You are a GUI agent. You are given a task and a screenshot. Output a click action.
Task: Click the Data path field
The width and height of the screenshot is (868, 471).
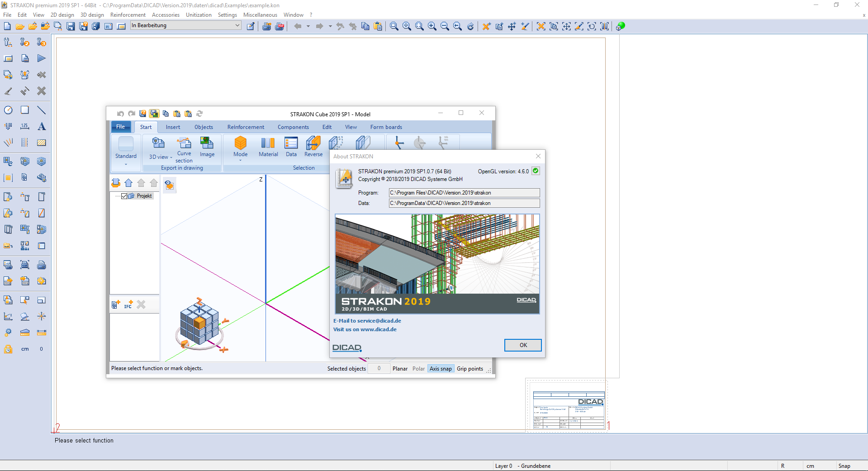(x=464, y=203)
